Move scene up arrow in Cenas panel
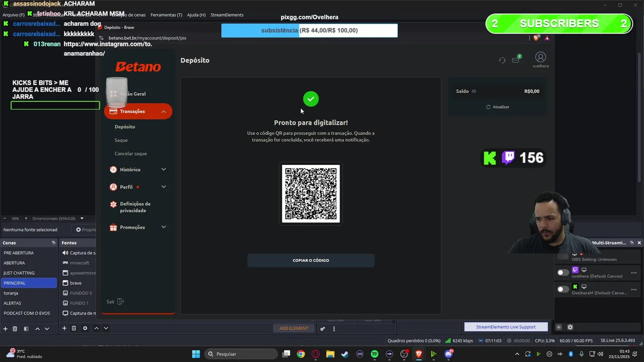 [x=37, y=328]
